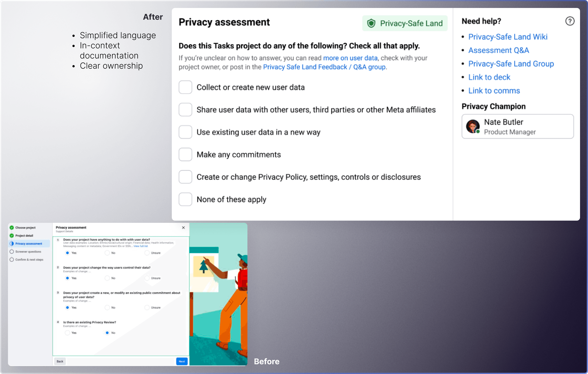Check the Make any commitments box

coord(185,155)
